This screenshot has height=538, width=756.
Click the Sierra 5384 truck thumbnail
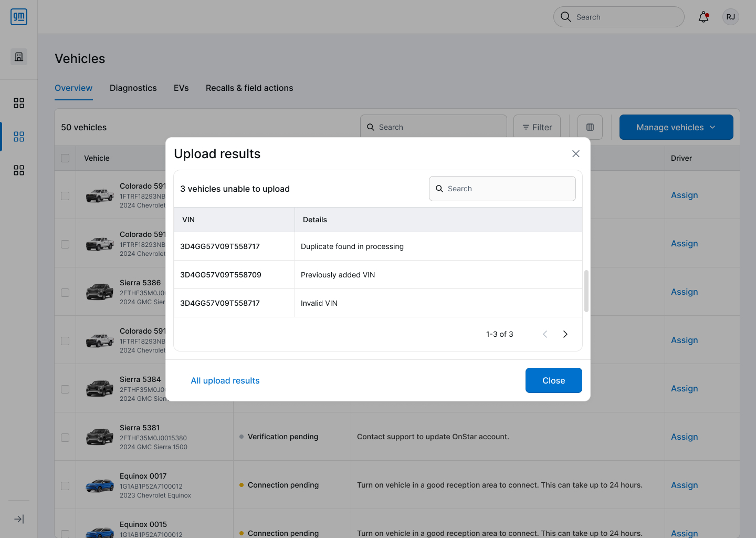pos(100,388)
